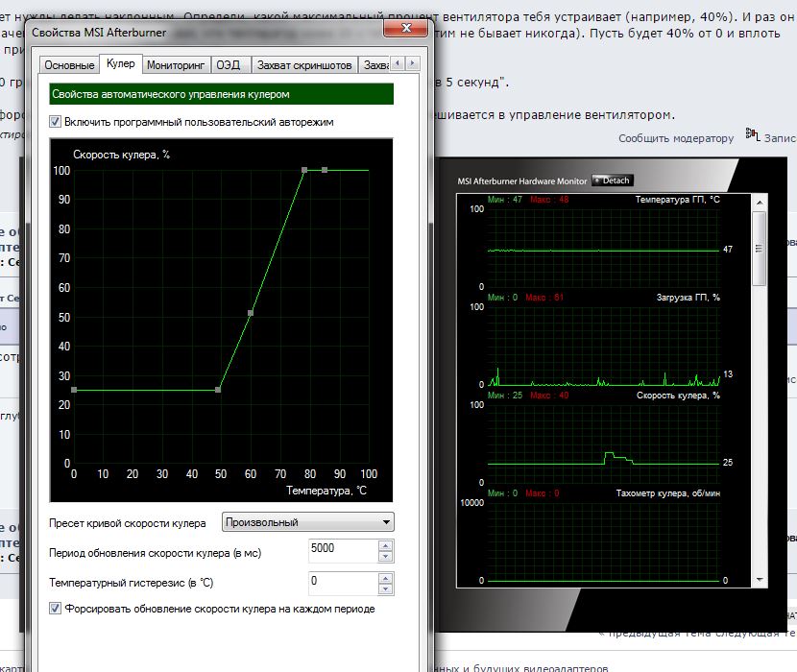This screenshot has width=797, height=672.
Task: Detach the Hardware Monitor window
Action: tap(614, 180)
